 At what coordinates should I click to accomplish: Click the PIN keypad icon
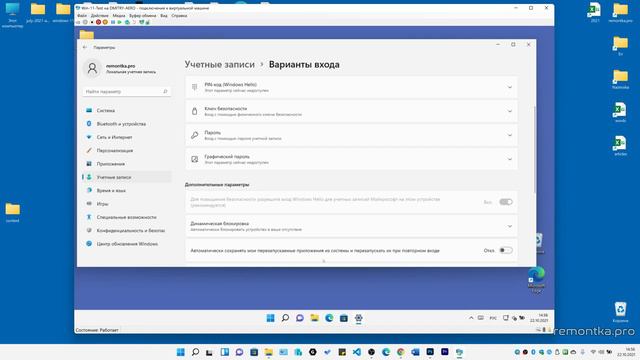[x=195, y=87]
